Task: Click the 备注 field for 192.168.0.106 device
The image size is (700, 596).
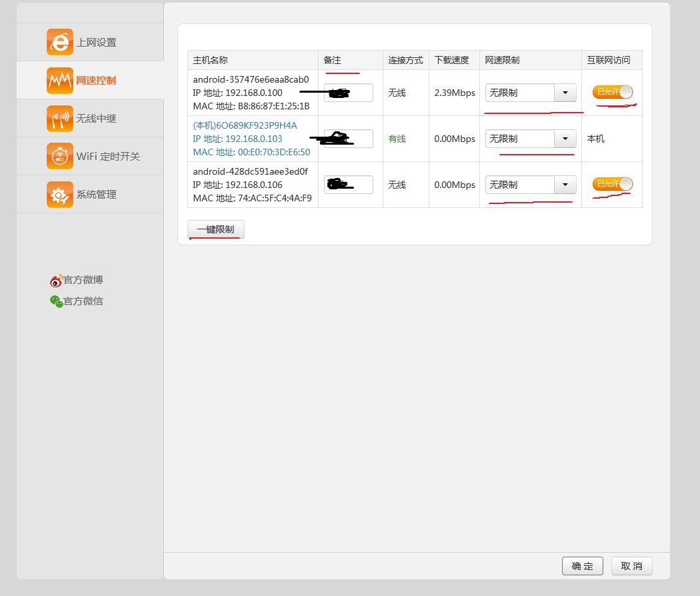Action: pos(348,185)
